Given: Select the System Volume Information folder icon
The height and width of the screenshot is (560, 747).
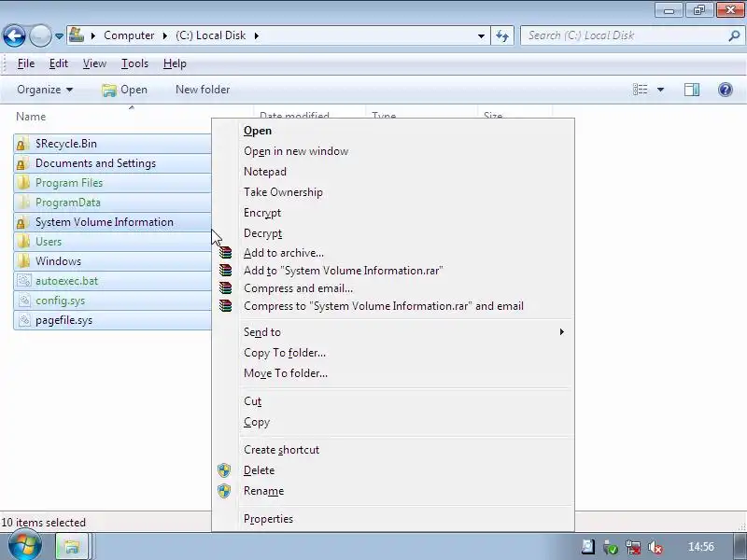Looking at the screenshot, I should (21, 222).
